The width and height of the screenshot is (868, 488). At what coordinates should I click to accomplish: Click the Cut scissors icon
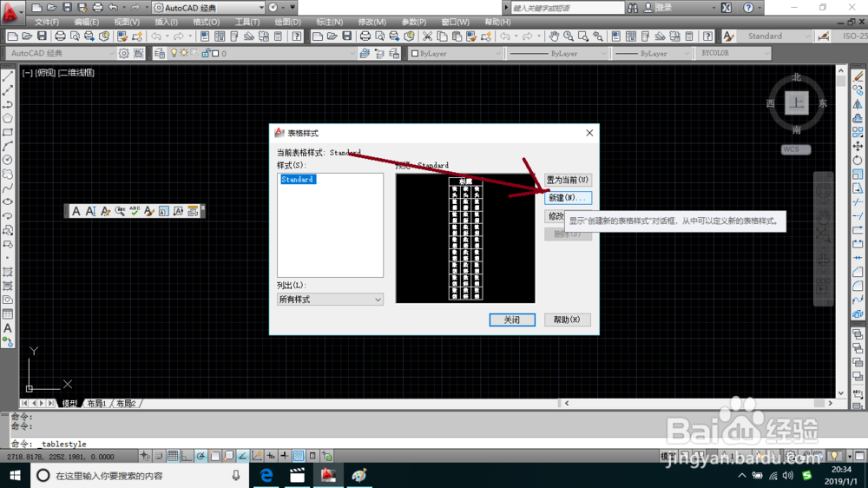(427, 36)
